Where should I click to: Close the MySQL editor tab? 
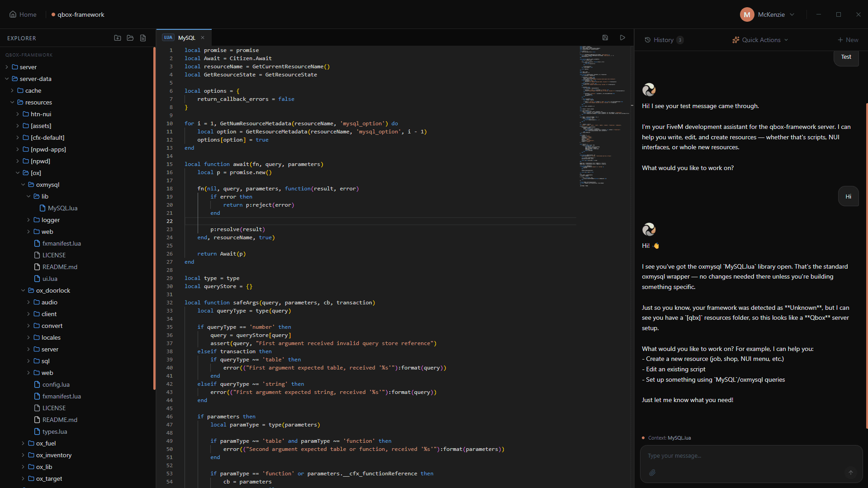pyautogui.click(x=203, y=38)
